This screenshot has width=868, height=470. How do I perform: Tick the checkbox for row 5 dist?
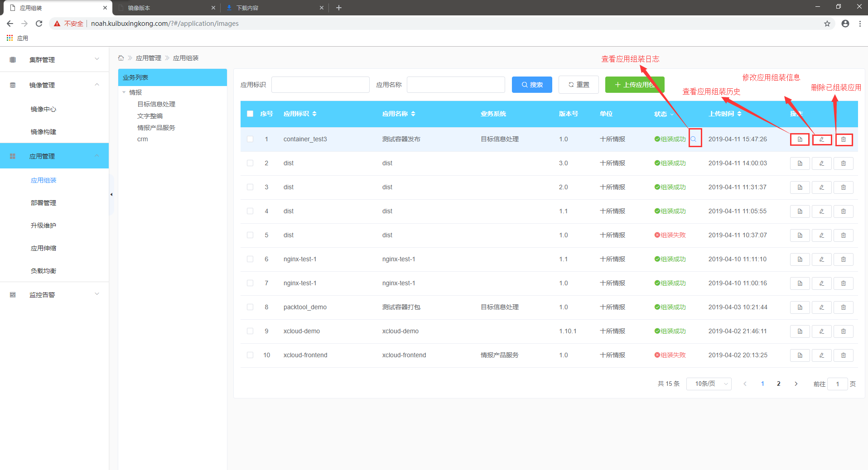[250, 235]
